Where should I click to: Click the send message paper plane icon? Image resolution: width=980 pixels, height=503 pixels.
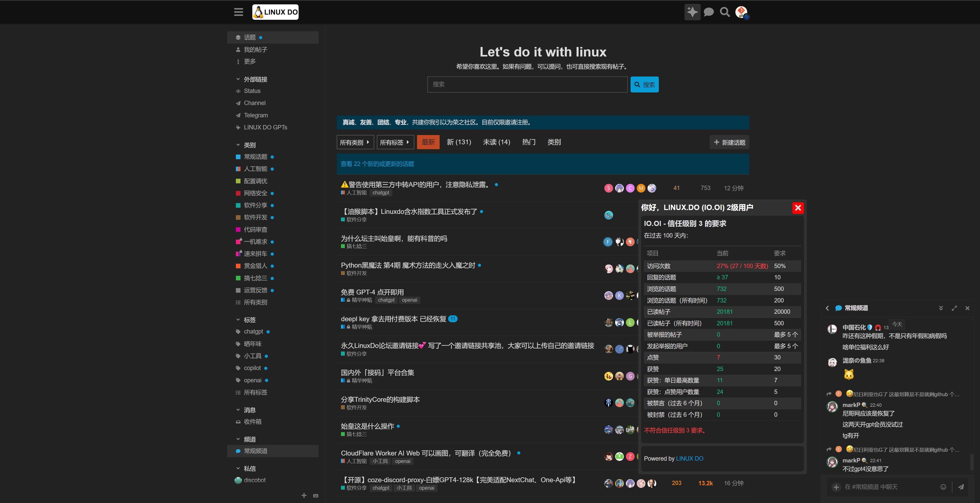(x=960, y=487)
